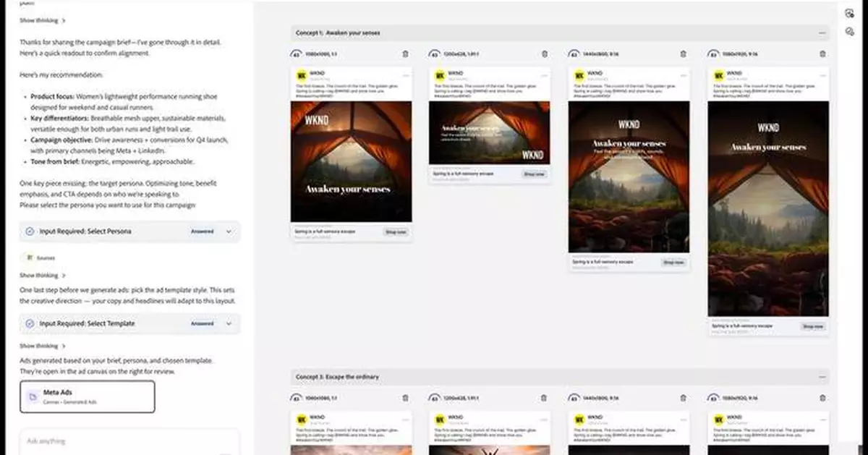Collapse the Concept 3: Escape the ordinary section

coord(822,376)
